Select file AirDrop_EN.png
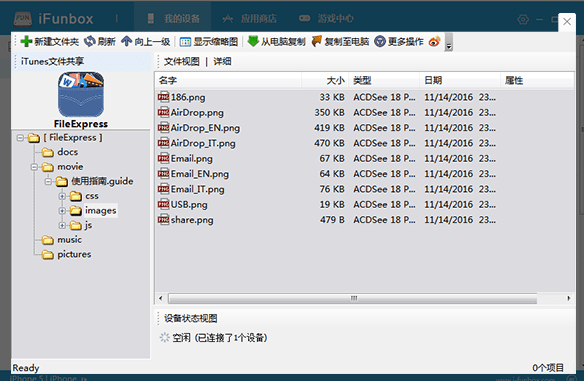 (205, 128)
